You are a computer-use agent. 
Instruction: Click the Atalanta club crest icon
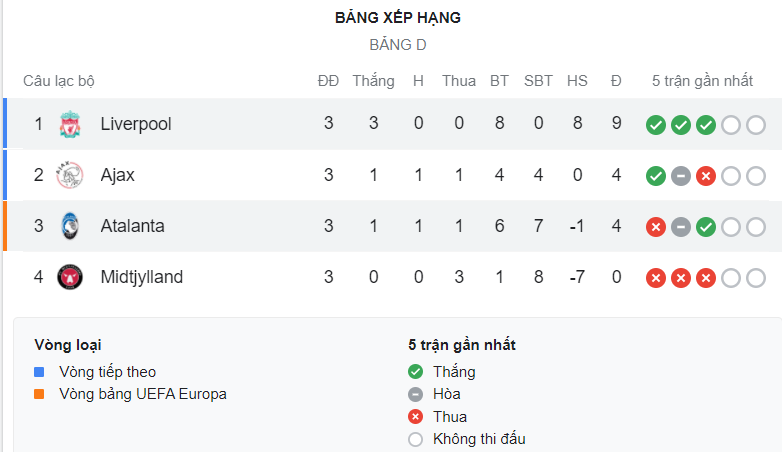point(70,226)
